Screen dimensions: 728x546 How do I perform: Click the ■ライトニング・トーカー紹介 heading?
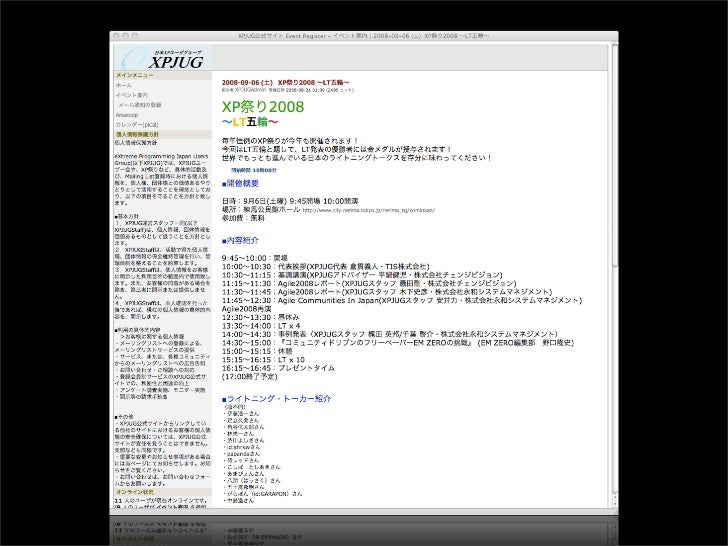(277, 399)
